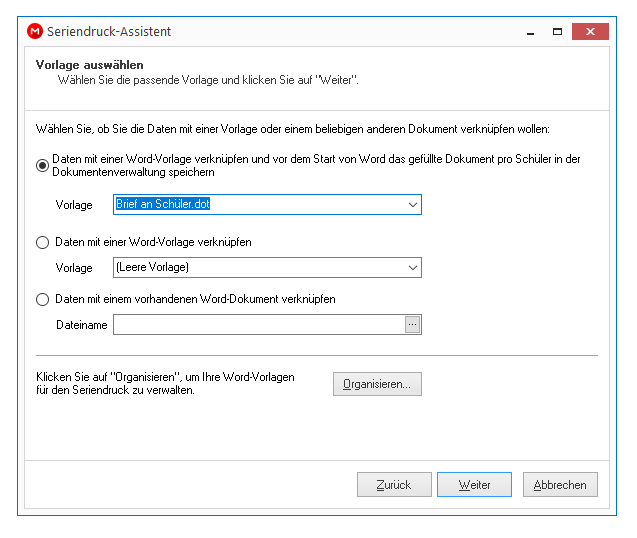The height and width of the screenshot is (538, 637).
Task: Expand the '(Leere Vorlage)' dropdown arrow
Action: point(413,267)
